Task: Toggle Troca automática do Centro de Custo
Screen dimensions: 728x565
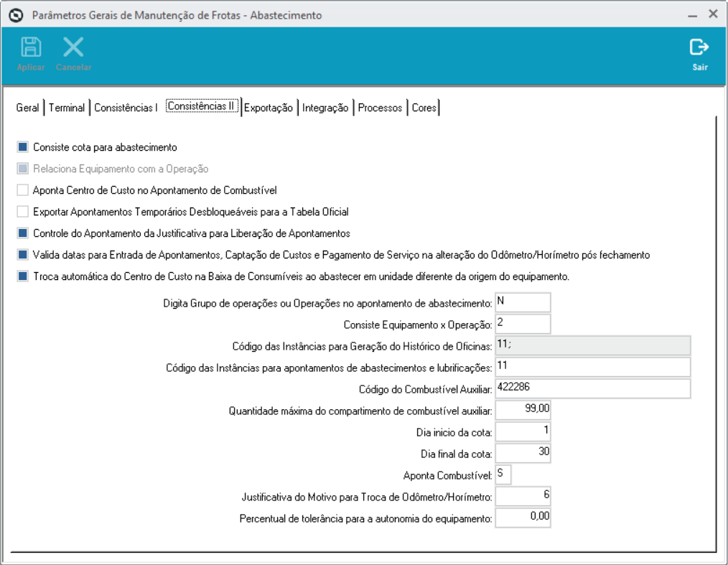Action: pos(23,276)
